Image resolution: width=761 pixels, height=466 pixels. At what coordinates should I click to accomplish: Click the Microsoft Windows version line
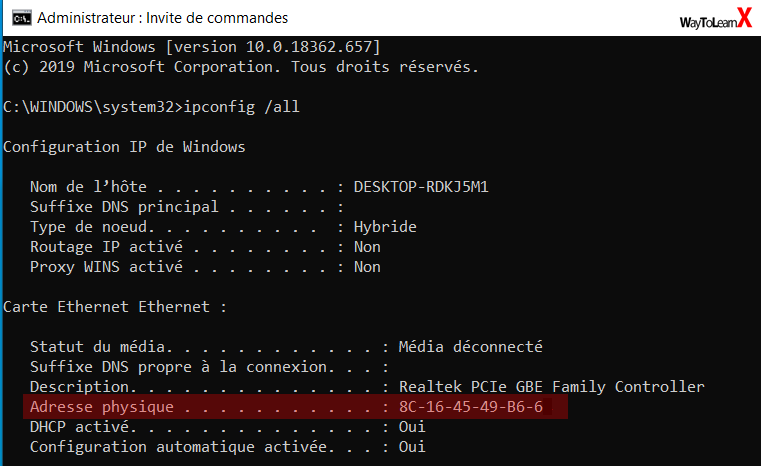point(192,47)
